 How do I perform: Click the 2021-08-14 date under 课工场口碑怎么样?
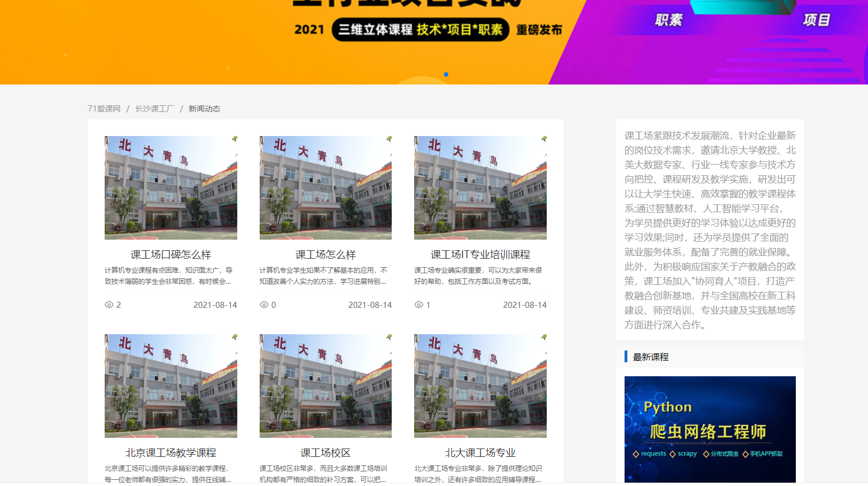215,305
